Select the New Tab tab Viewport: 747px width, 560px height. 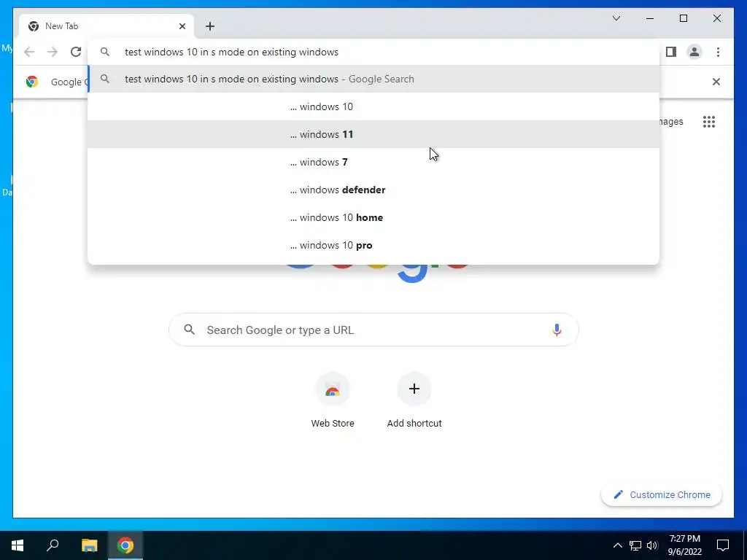[107, 26]
